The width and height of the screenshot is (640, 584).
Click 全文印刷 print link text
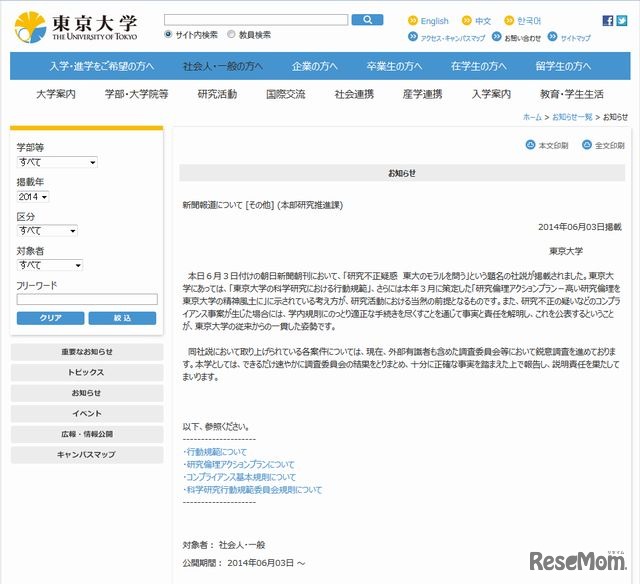click(610, 145)
